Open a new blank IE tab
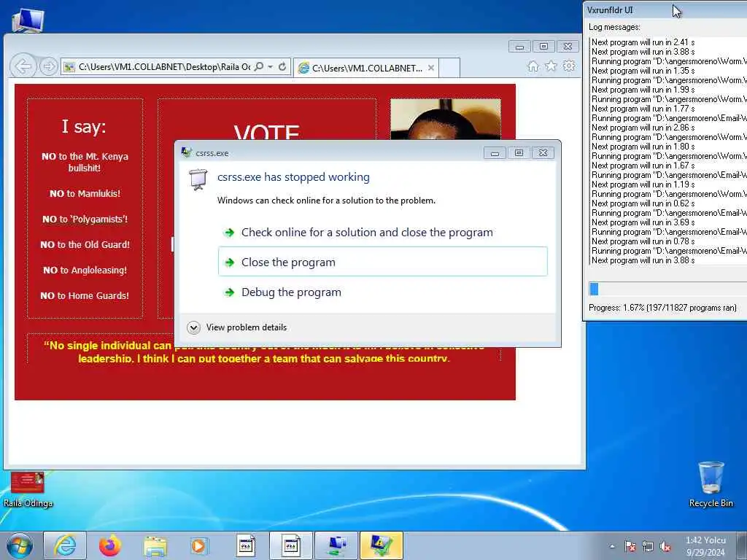The image size is (747, 560). pyautogui.click(x=449, y=68)
